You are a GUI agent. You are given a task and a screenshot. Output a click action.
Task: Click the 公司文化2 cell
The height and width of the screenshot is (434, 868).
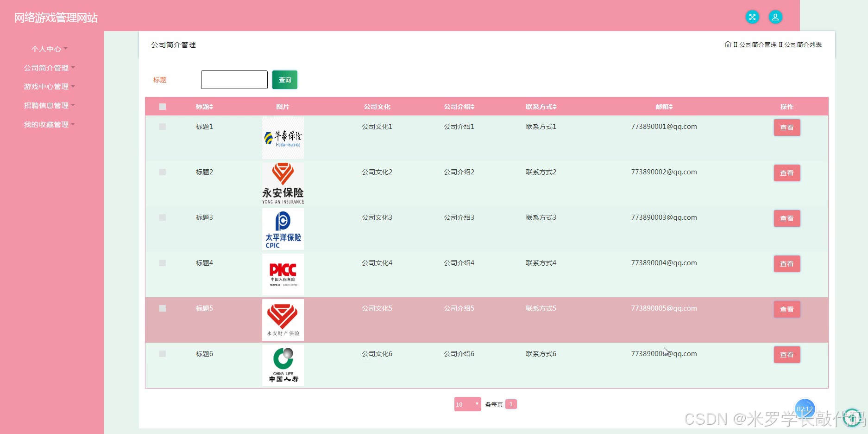[x=377, y=172]
